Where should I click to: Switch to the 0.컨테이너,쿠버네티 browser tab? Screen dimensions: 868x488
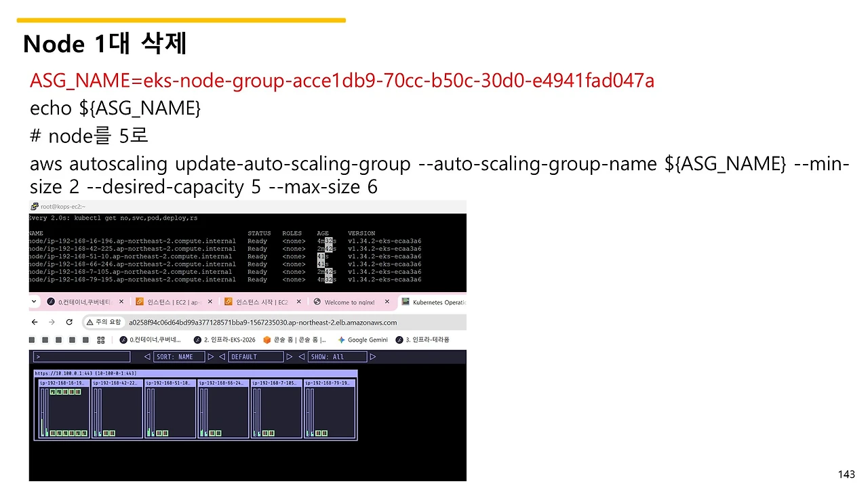[x=87, y=302]
